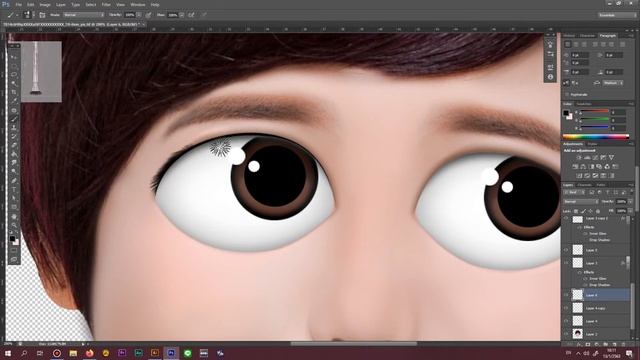Click the horizontal canvas scrollbar

pos(353,344)
